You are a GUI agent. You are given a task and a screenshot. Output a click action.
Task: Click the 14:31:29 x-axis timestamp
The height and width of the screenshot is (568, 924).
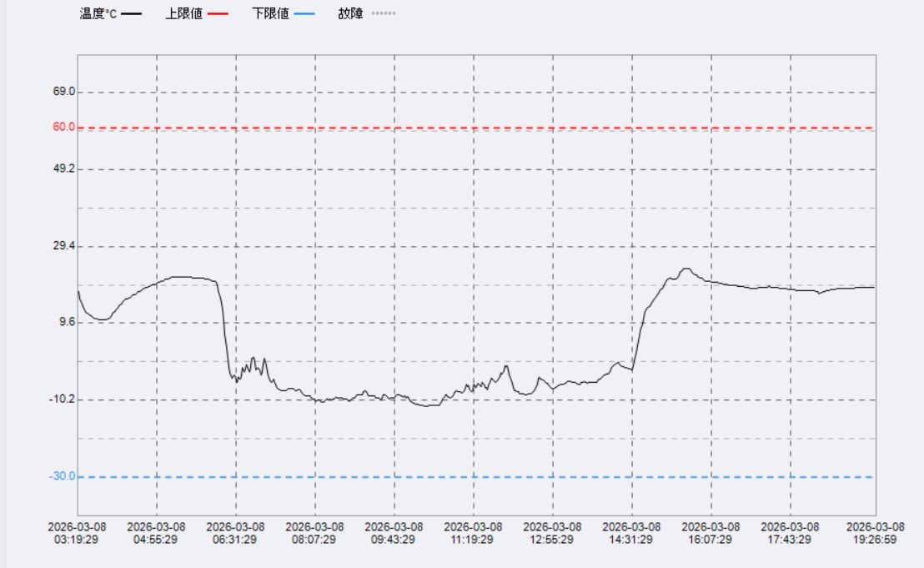(x=631, y=533)
